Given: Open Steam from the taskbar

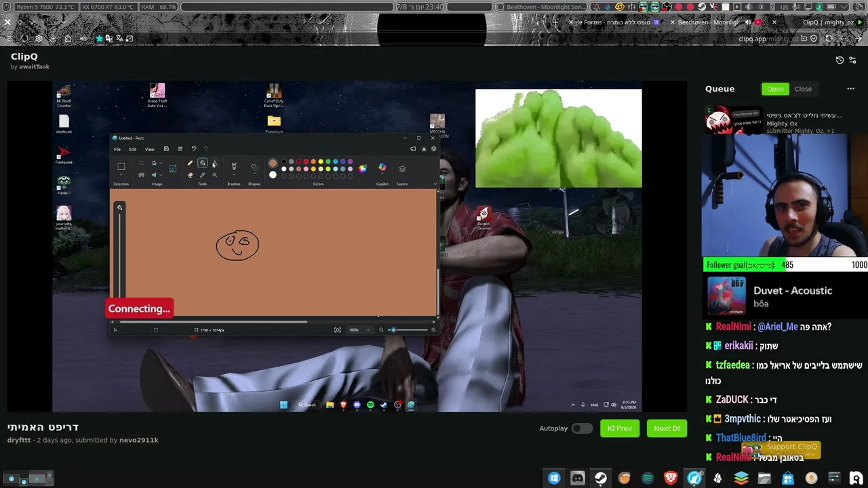Looking at the screenshot, I should pos(601,479).
